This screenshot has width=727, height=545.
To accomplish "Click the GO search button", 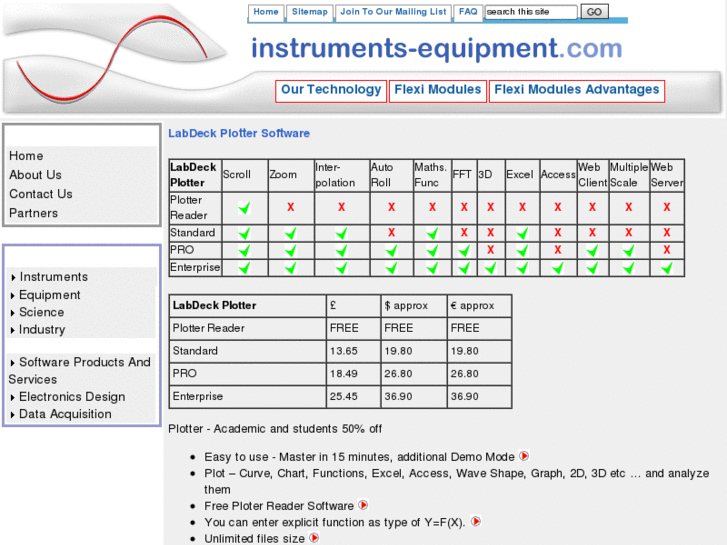I will point(594,12).
